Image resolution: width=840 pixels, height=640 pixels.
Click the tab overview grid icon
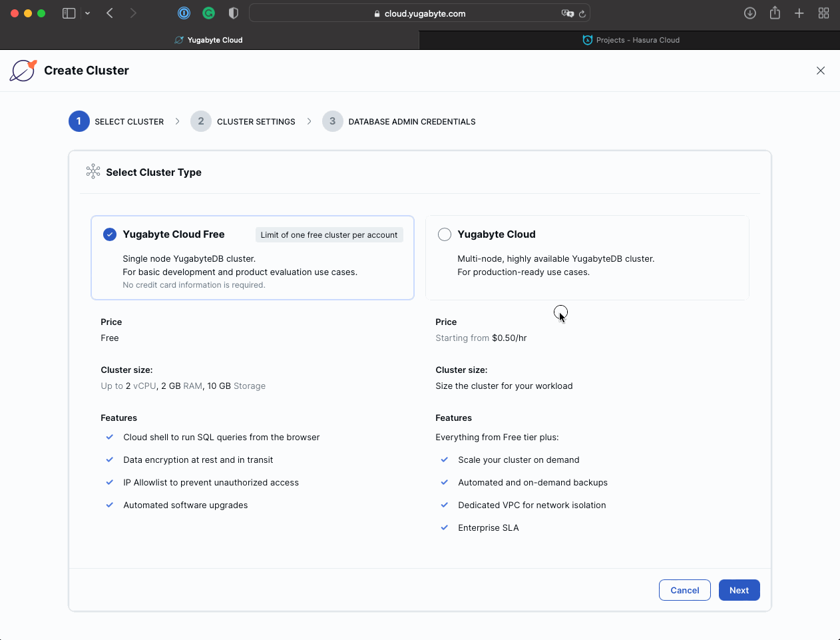click(823, 13)
